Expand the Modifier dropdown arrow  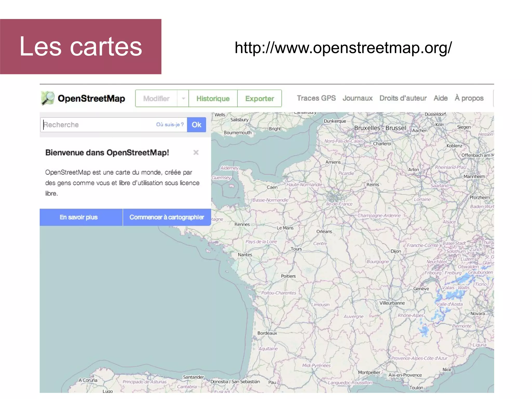183,99
